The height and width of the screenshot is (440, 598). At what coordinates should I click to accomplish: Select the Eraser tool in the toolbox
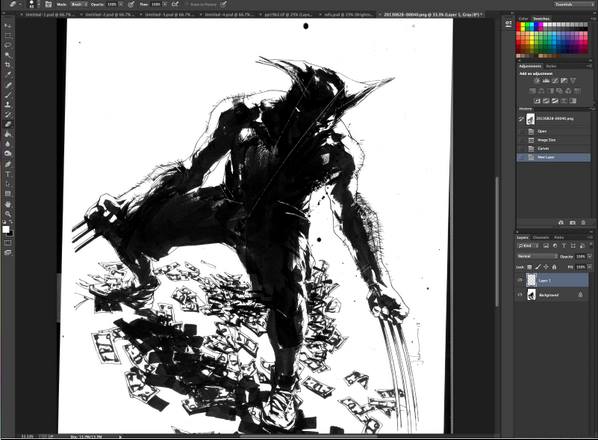tap(8, 125)
